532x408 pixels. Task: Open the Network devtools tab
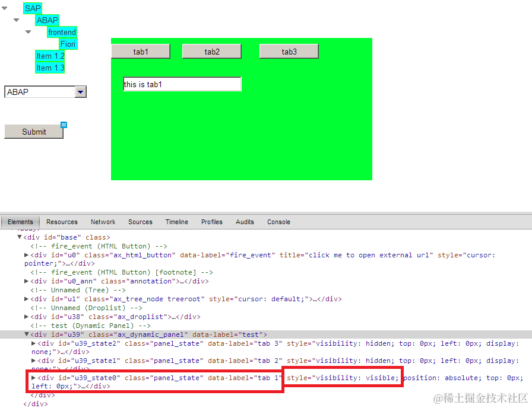[x=103, y=222]
